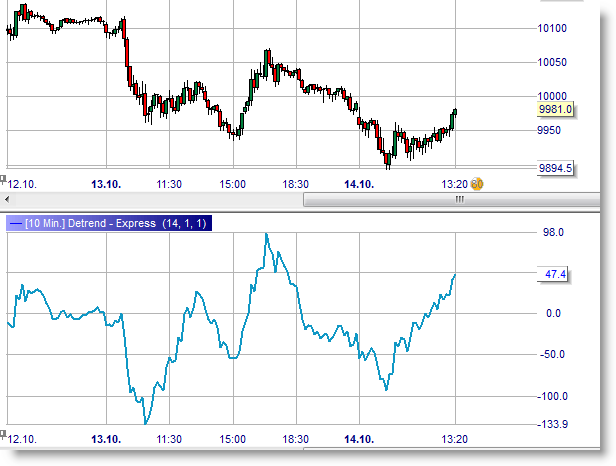Click the horizontal scrollbar thumb
616x466 pixels.
coord(452,200)
